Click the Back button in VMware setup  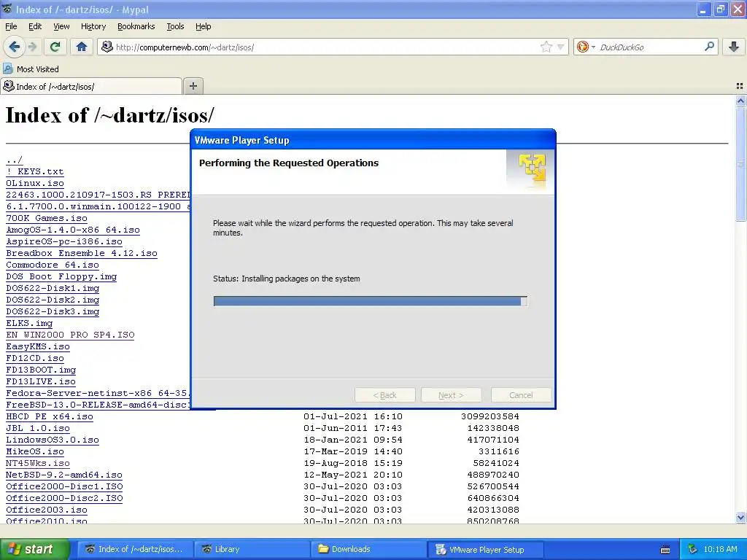pyautogui.click(x=385, y=395)
